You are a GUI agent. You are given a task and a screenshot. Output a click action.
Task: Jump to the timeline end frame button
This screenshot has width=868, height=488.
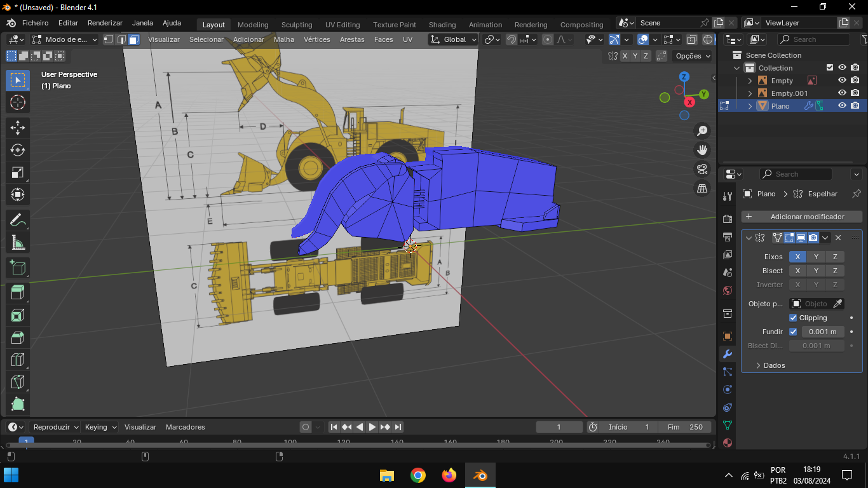tap(398, 427)
